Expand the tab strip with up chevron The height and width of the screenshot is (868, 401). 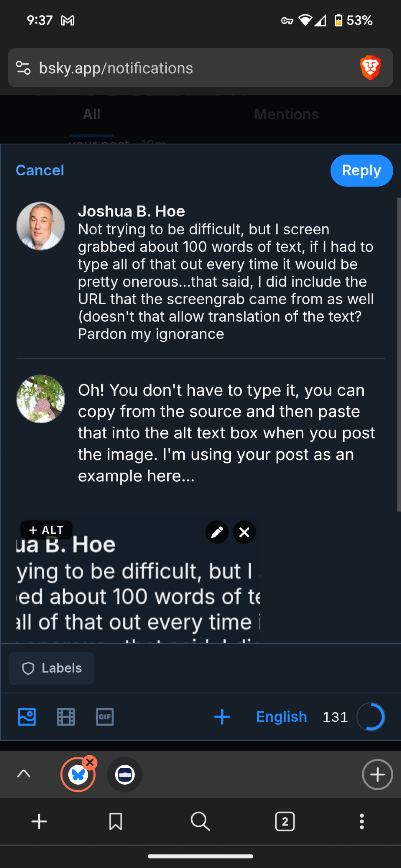pyautogui.click(x=24, y=774)
